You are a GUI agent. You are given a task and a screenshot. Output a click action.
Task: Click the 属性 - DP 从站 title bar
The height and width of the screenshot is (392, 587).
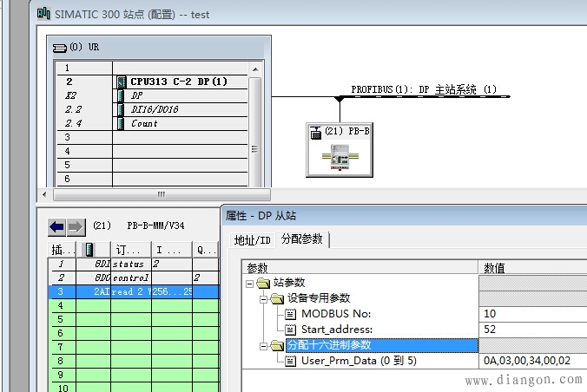pos(406,216)
